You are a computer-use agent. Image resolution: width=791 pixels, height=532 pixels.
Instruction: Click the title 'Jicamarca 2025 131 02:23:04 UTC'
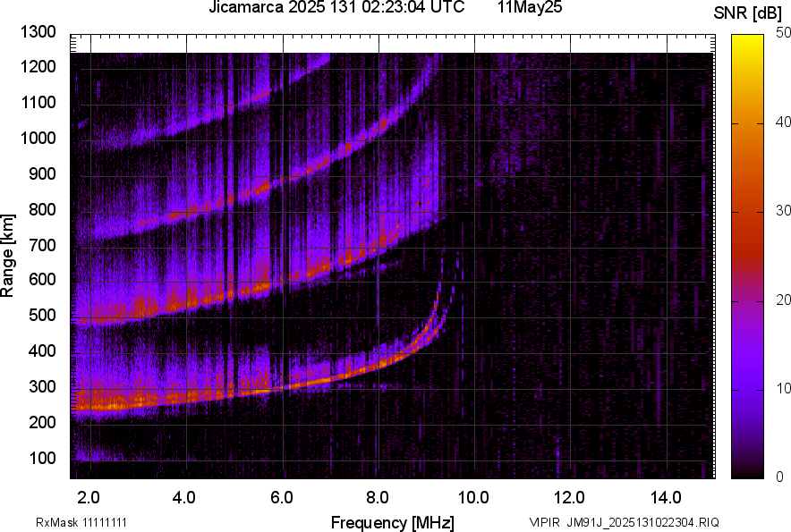click(336, 7)
